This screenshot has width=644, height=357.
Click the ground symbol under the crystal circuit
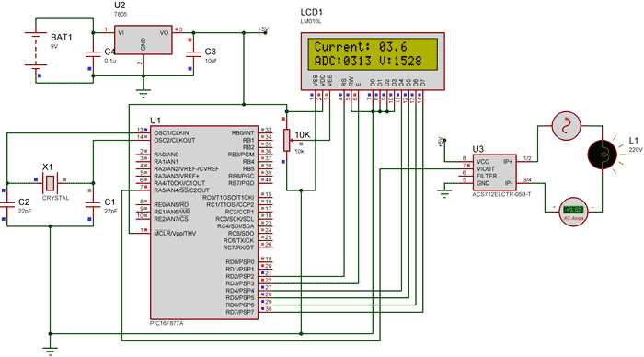coord(50,351)
